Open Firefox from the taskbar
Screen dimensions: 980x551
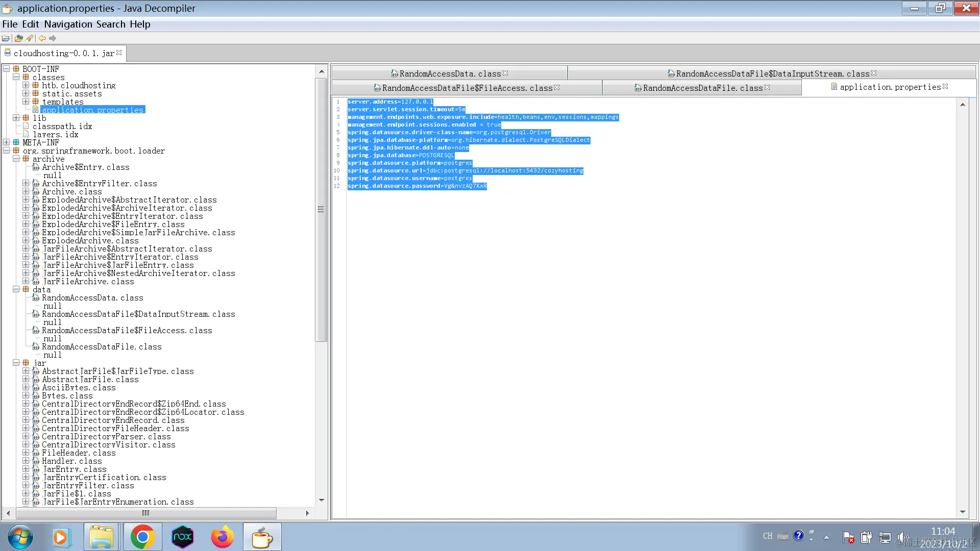click(x=222, y=537)
